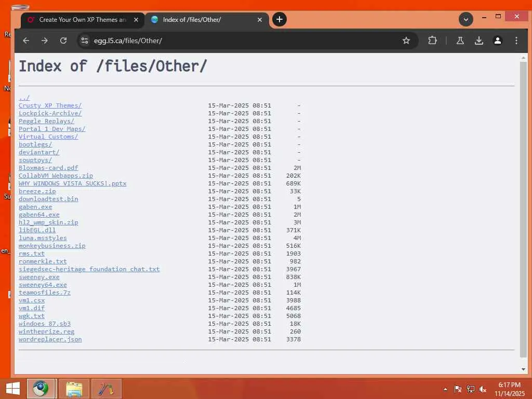Download monkeybusiness.zip

[52, 246]
